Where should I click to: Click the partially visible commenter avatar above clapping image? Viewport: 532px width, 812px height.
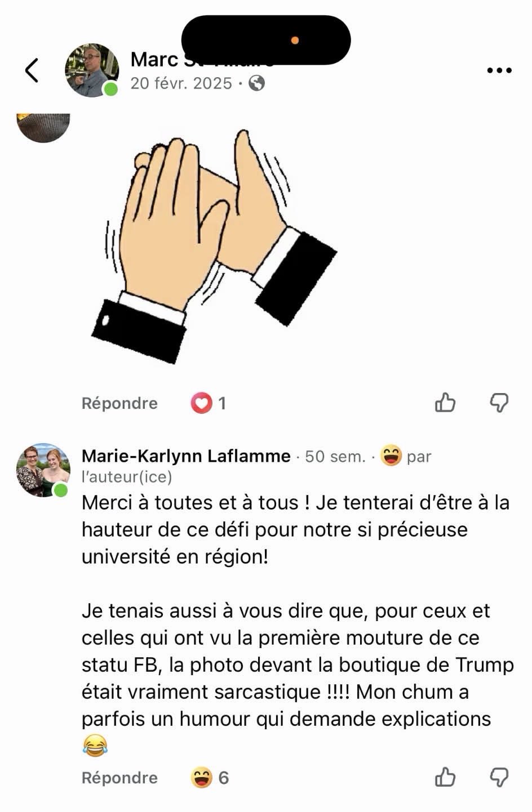pyautogui.click(x=43, y=126)
